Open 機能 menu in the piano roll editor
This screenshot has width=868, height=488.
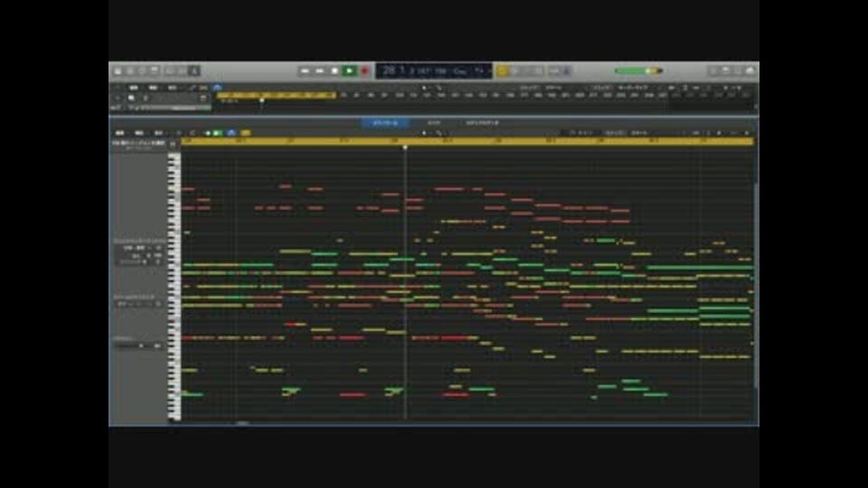tap(139, 134)
